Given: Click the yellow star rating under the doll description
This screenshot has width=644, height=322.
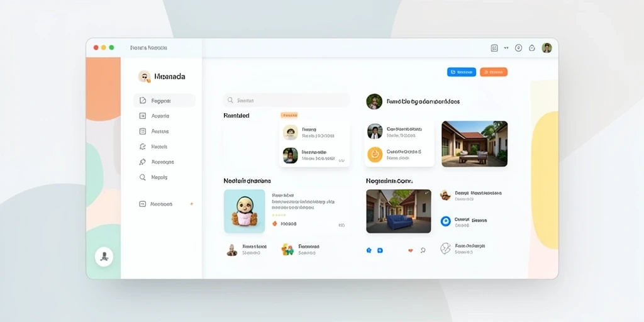Looking at the screenshot, I should 279,215.
